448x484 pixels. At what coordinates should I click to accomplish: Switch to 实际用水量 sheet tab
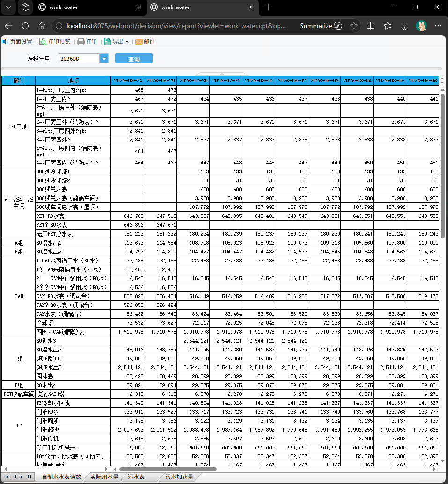(104, 477)
